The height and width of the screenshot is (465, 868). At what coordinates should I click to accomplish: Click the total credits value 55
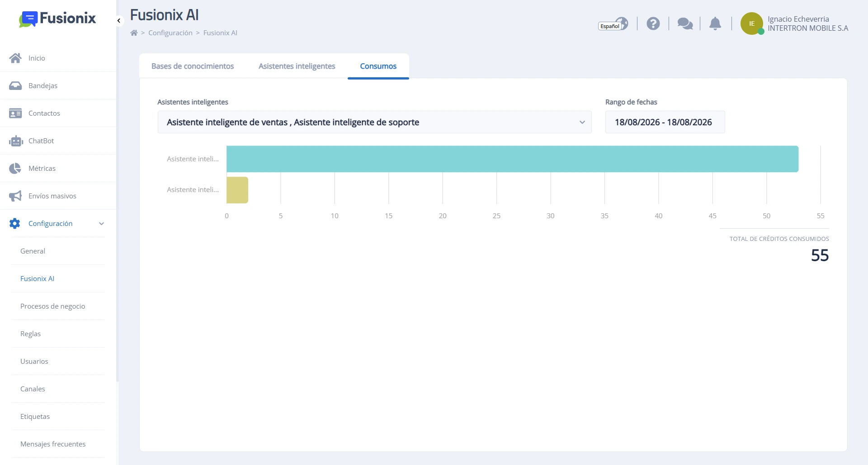(820, 255)
